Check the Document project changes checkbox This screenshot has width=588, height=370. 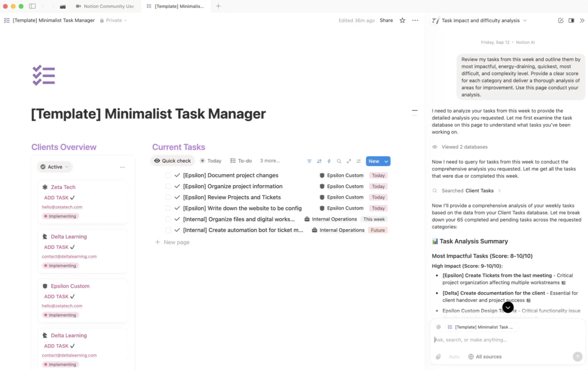168,175
